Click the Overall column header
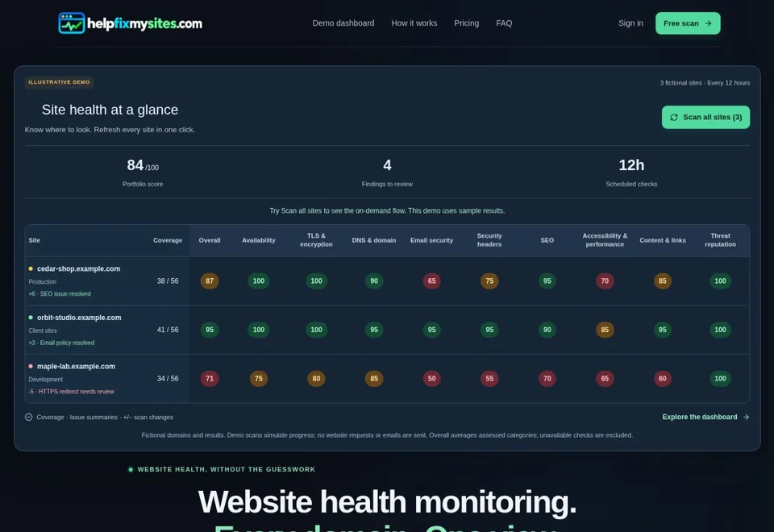The width and height of the screenshot is (774, 532). tap(210, 240)
